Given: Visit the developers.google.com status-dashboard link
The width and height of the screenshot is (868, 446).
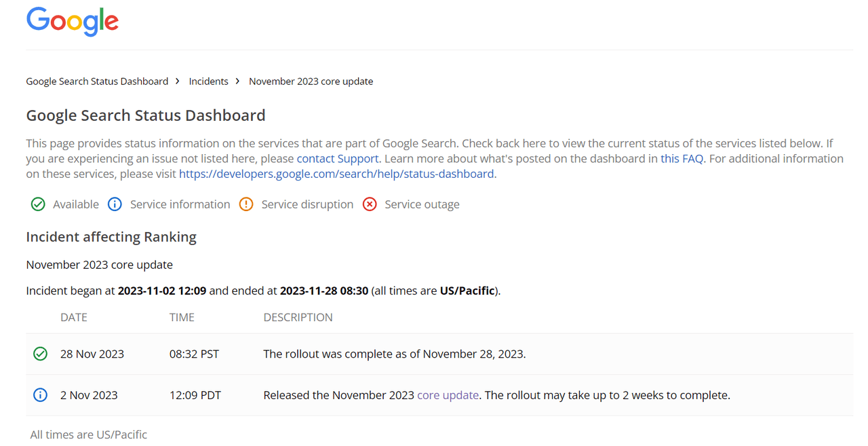Looking at the screenshot, I should 336,174.
